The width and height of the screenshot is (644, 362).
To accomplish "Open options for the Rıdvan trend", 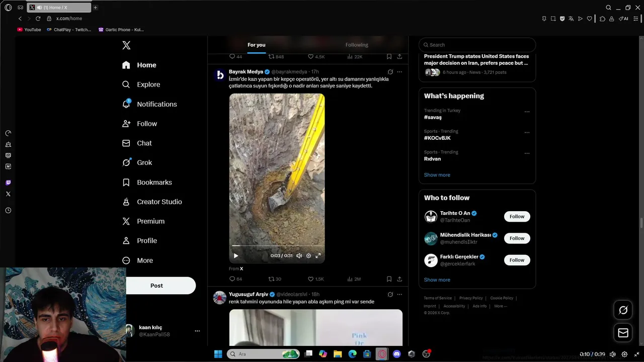I will (x=527, y=153).
